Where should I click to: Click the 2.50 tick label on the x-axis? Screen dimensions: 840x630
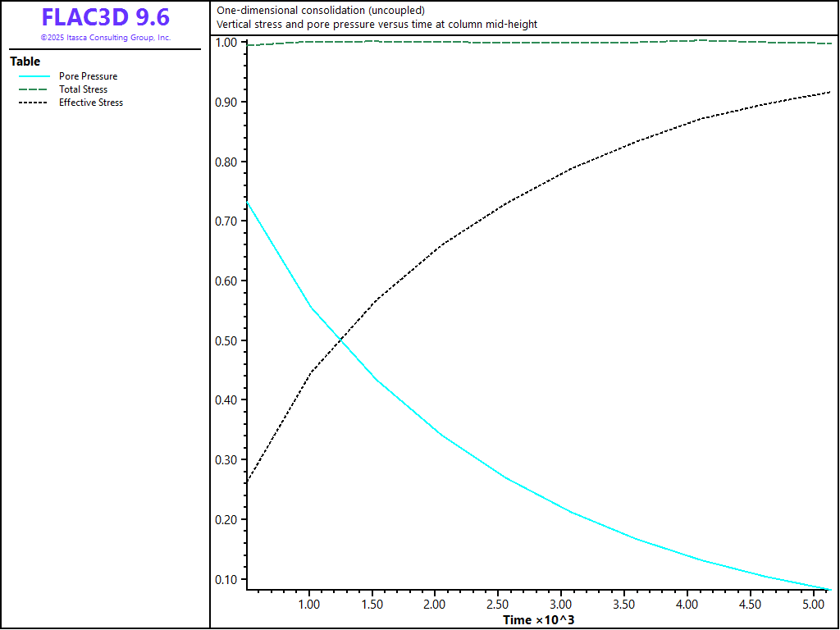(498, 605)
